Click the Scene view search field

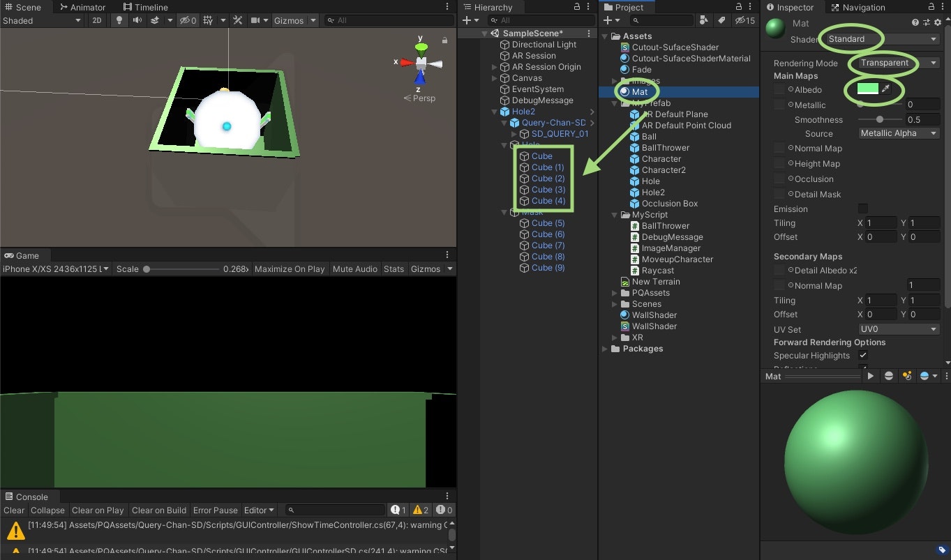click(x=389, y=20)
